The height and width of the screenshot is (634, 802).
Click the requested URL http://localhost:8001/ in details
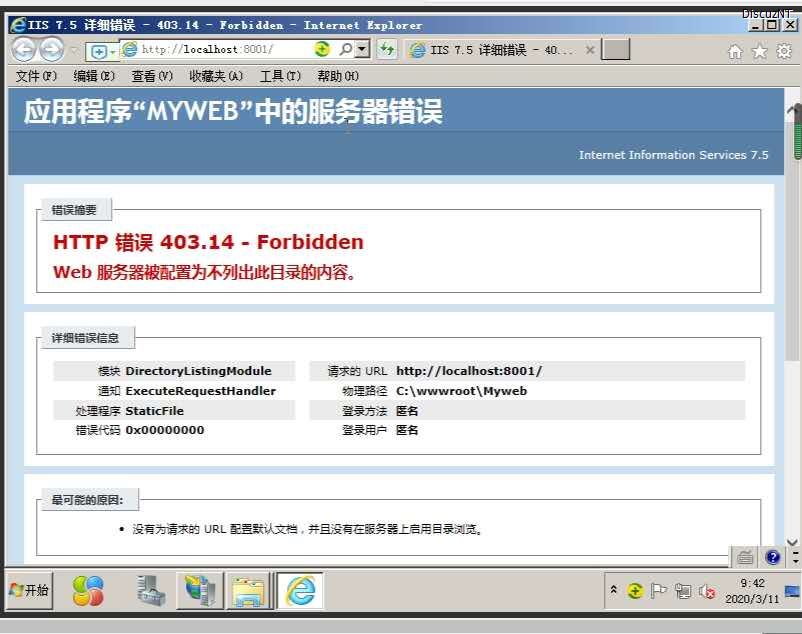point(469,371)
